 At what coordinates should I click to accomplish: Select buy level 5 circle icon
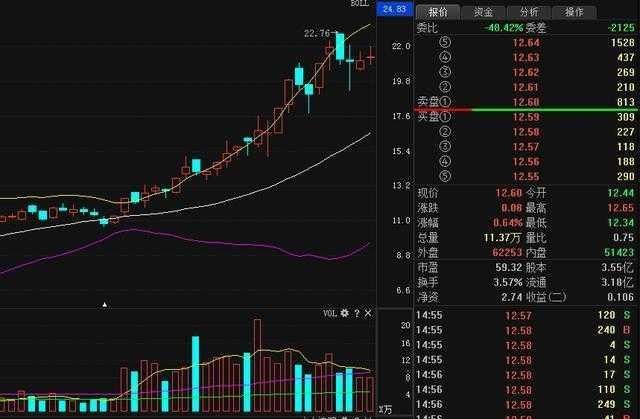(x=445, y=176)
